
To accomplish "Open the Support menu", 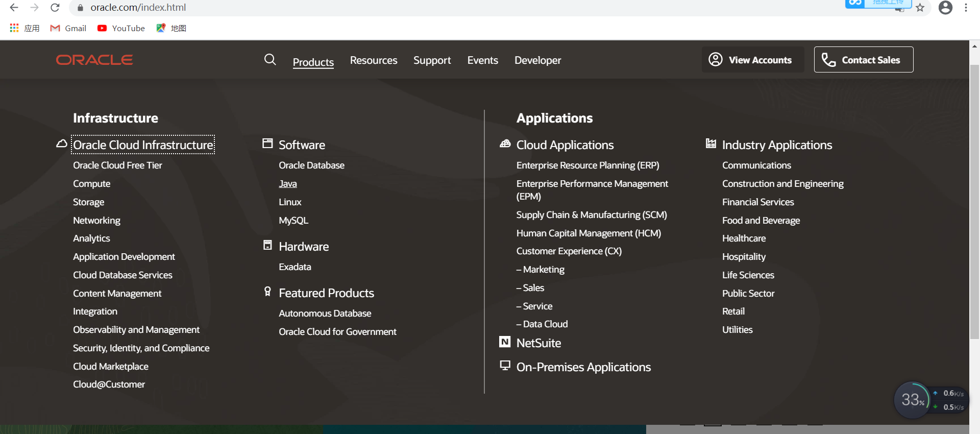I will pos(432,60).
